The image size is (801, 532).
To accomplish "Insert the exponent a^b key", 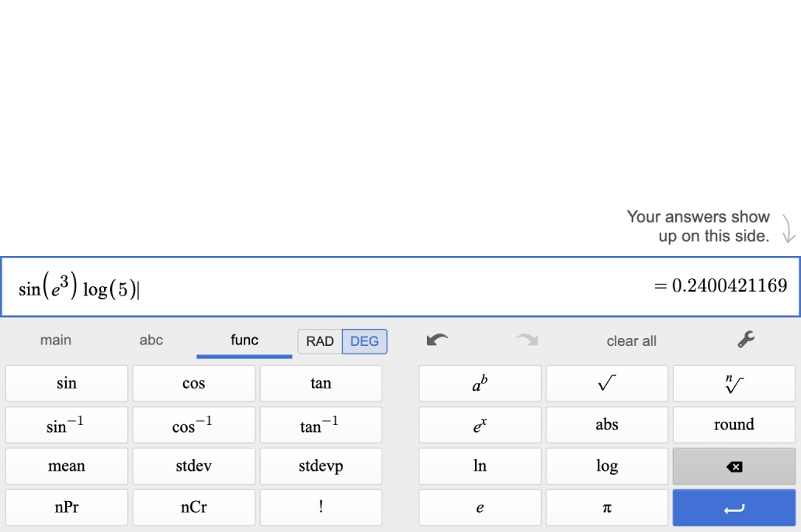I will tap(480, 383).
